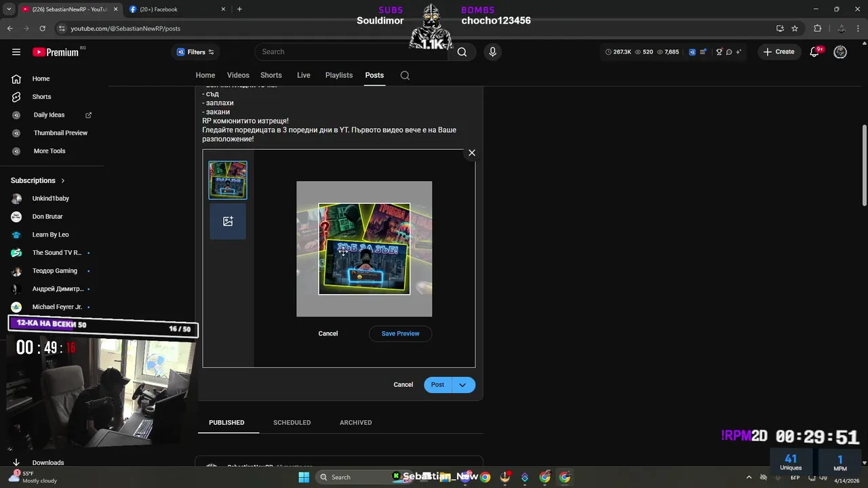Go to YouTube Premium home logo
The width and height of the screenshot is (868, 488).
(56, 52)
